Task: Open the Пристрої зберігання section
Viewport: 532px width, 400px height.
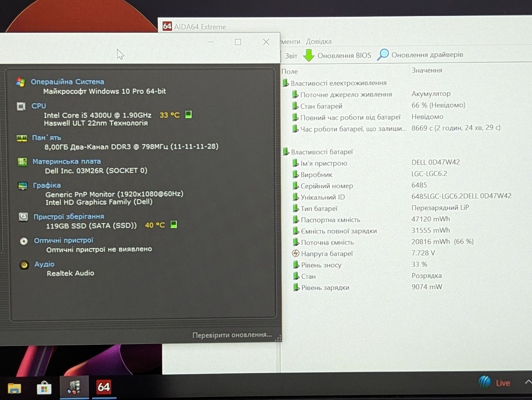Action: [x=69, y=216]
